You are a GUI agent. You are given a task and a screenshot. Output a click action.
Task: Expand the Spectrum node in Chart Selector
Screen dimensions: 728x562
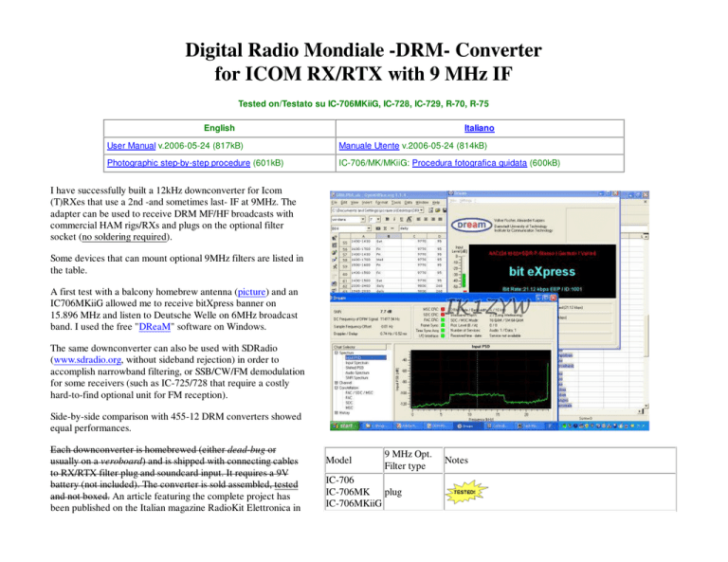[x=337, y=354]
